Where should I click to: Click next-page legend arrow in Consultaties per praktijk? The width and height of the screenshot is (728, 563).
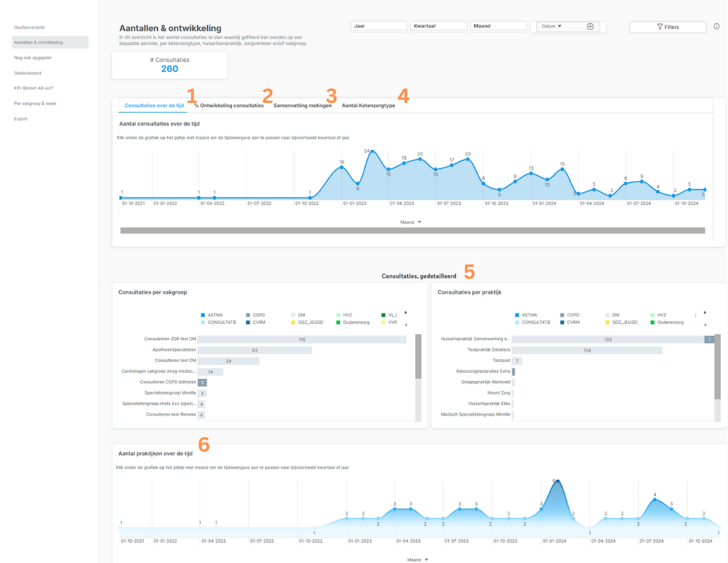click(x=705, y=313)
